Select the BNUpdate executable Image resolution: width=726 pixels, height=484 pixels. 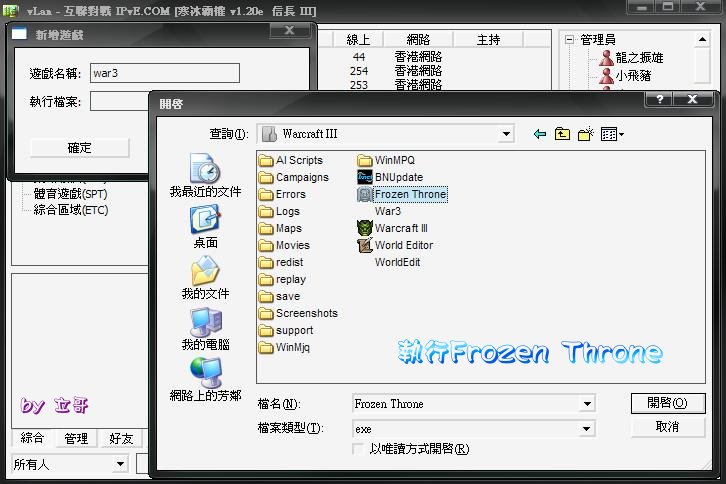(x=390, y=177)
